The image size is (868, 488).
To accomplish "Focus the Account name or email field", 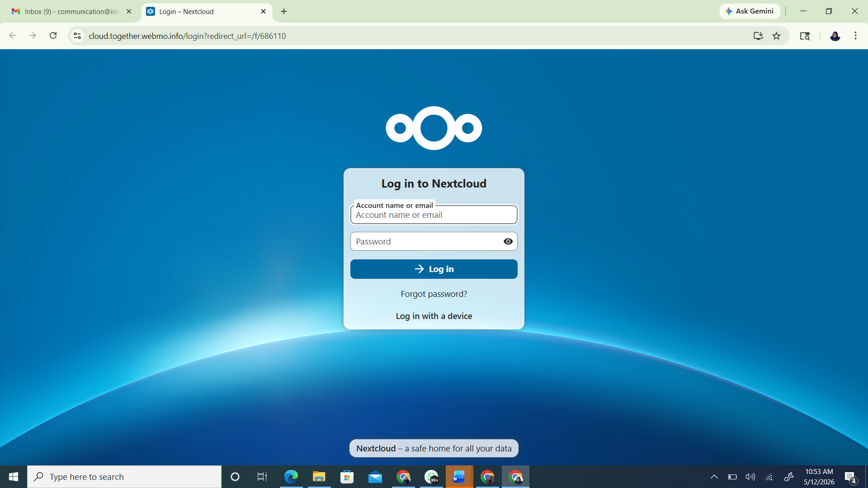I will (x=434, y=215).
